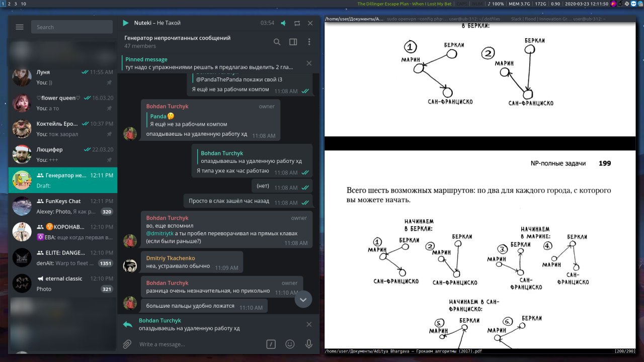Click the MEM 3.7G status entry
This screenshot has height=362, width=644.
(x=519, y=4)
